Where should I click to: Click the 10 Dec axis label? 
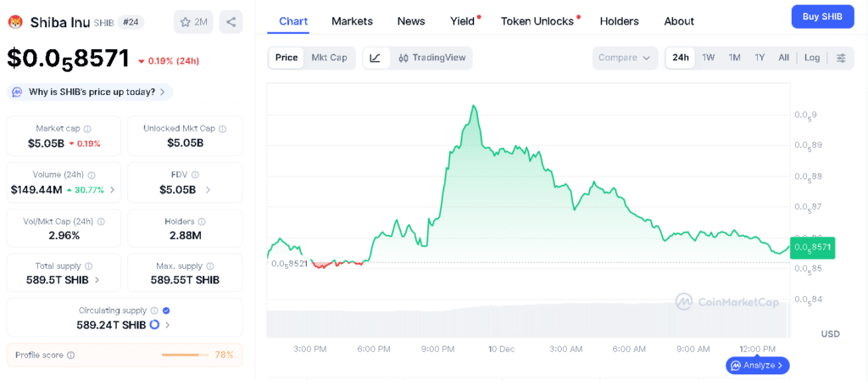pos(502,349)
